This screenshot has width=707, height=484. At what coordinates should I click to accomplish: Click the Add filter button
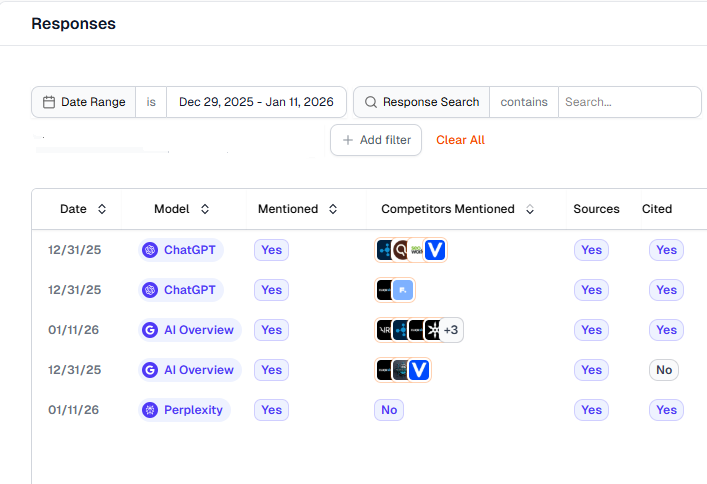pos(376,140)
